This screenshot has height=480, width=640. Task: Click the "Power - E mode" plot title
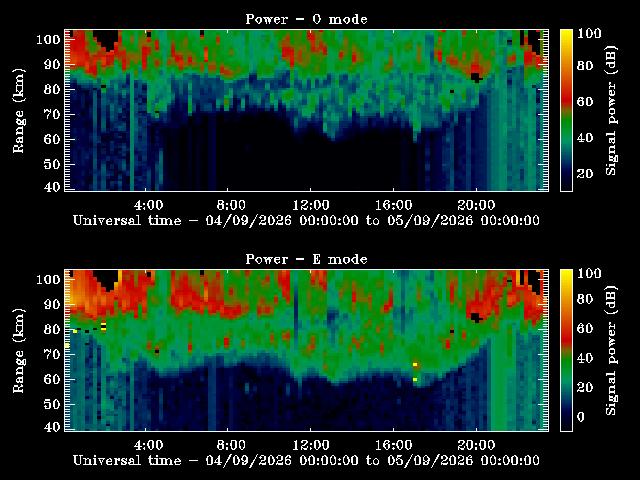pos(306,259)
